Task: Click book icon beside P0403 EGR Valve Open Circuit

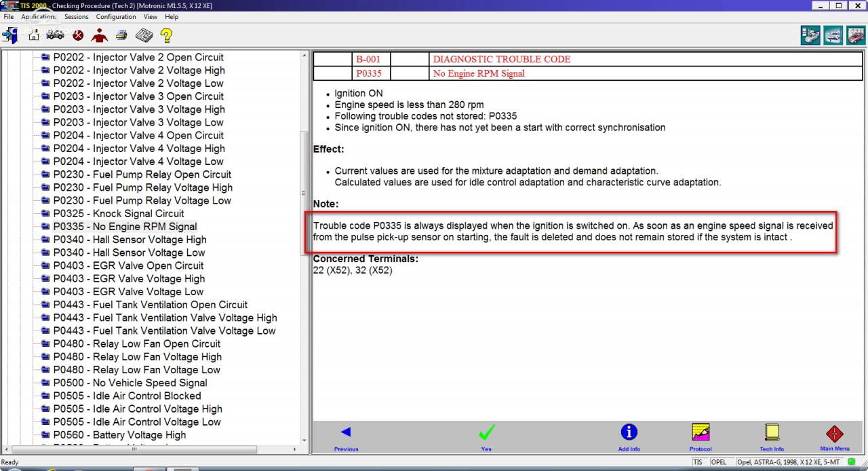Action: (45, 265)
